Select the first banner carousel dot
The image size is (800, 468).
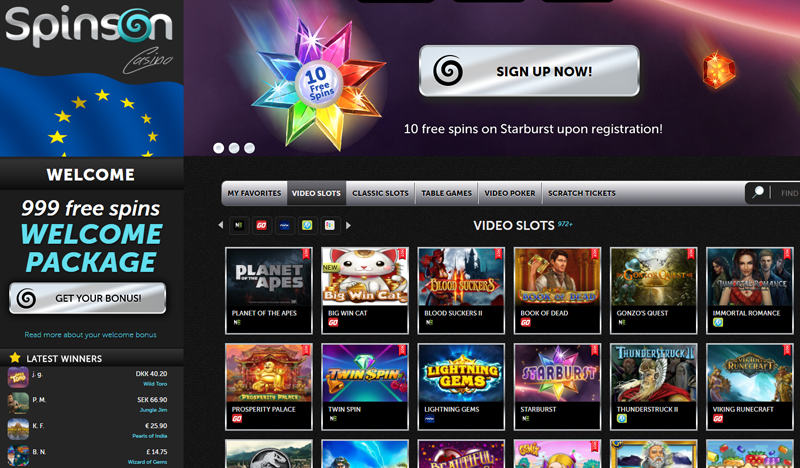click(218, 148)
